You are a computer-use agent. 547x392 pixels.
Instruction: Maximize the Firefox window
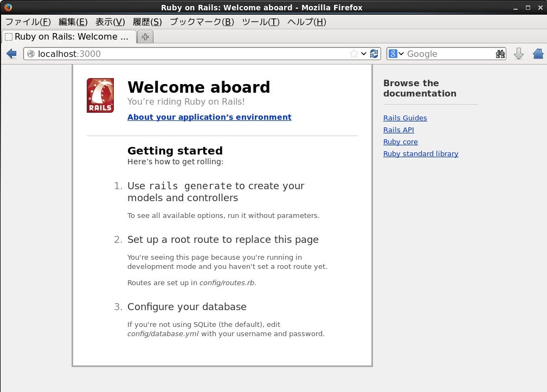(528, 8)
